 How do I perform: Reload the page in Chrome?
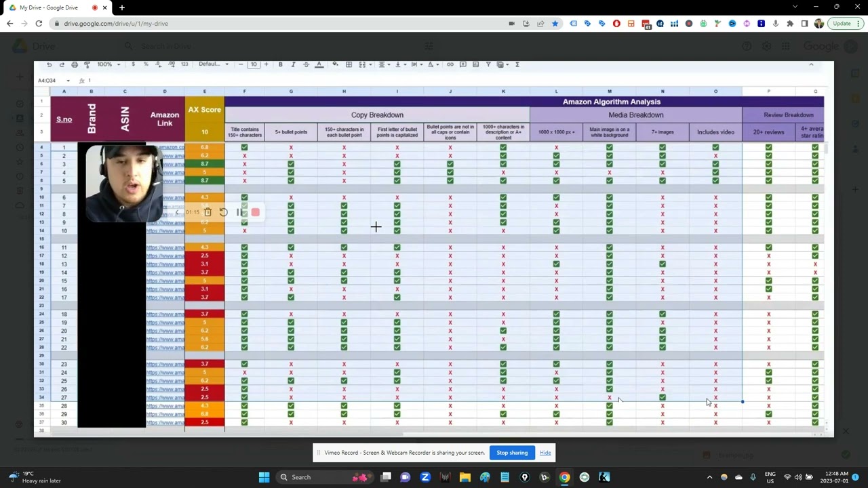(x=39, y=24)
